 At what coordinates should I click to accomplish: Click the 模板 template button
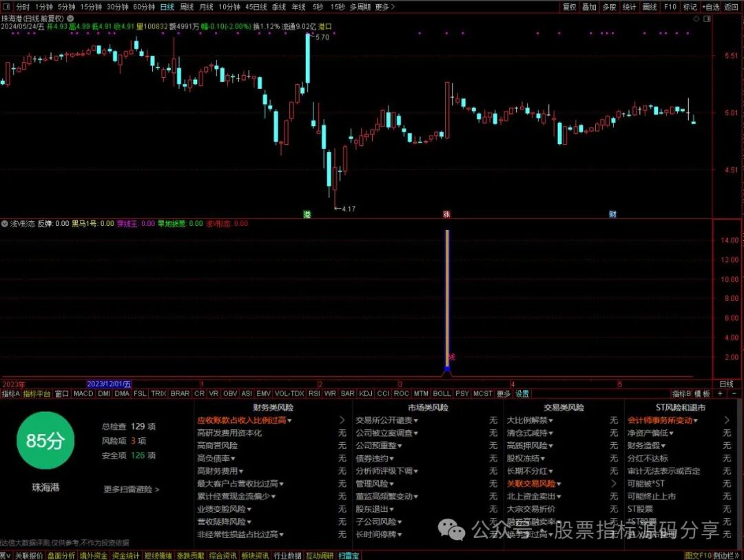point(703,393)
